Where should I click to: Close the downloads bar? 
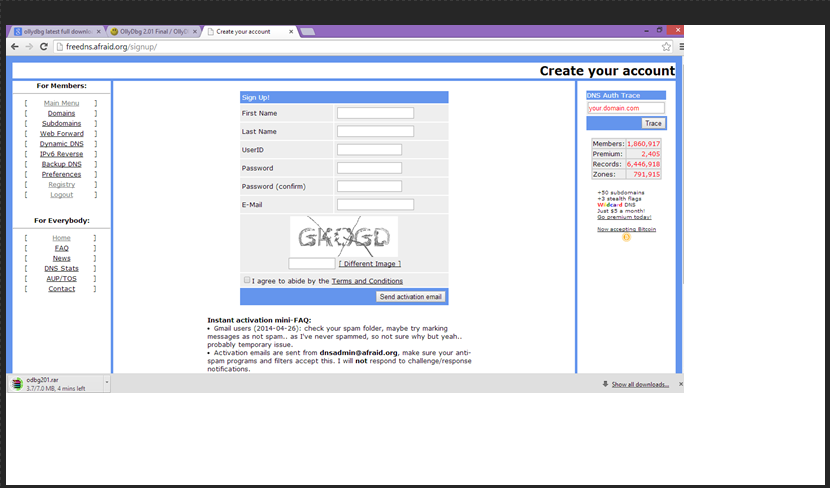pyautogui.click(x=681, y=384)
